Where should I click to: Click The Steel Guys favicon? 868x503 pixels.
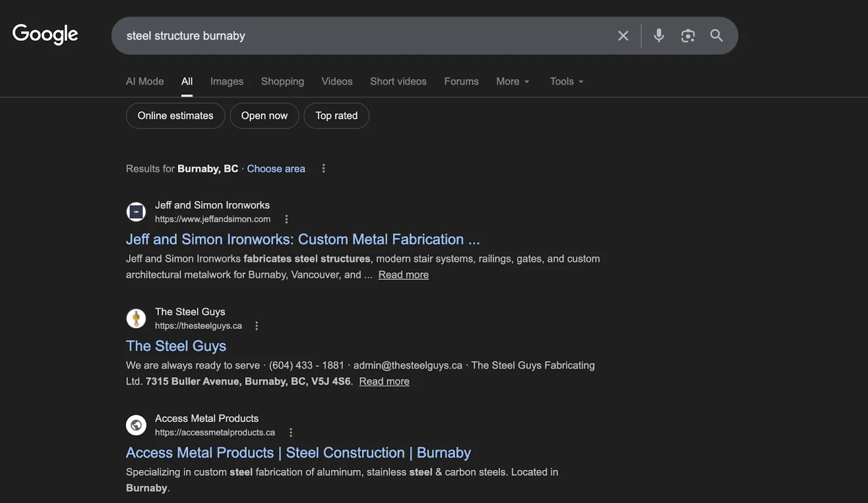[x=136, y=319]
